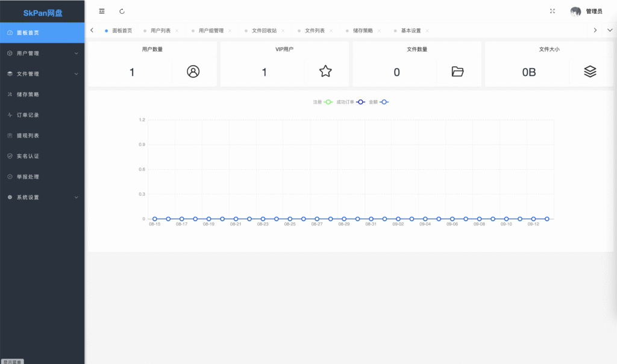Expand the 系统设置 submenu chevron
The image size is (617, 364).
click(77, 197)
